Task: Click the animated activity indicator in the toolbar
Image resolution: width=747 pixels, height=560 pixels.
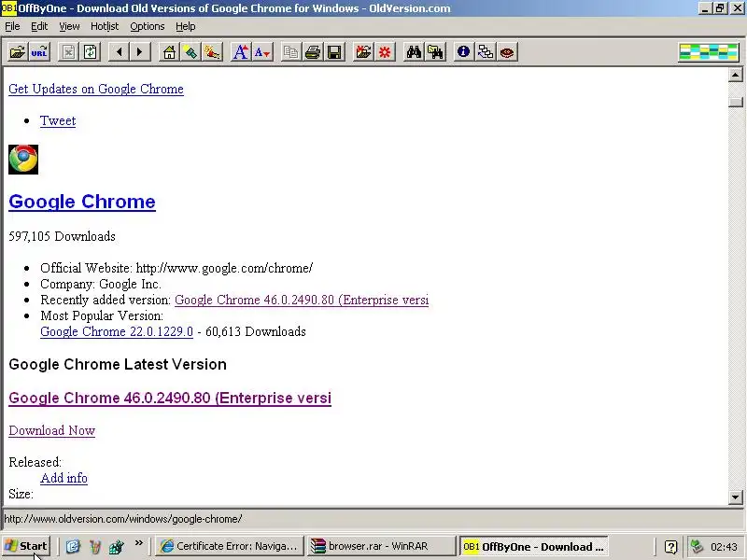Action: pyautogui.click(x=709, y=52)
